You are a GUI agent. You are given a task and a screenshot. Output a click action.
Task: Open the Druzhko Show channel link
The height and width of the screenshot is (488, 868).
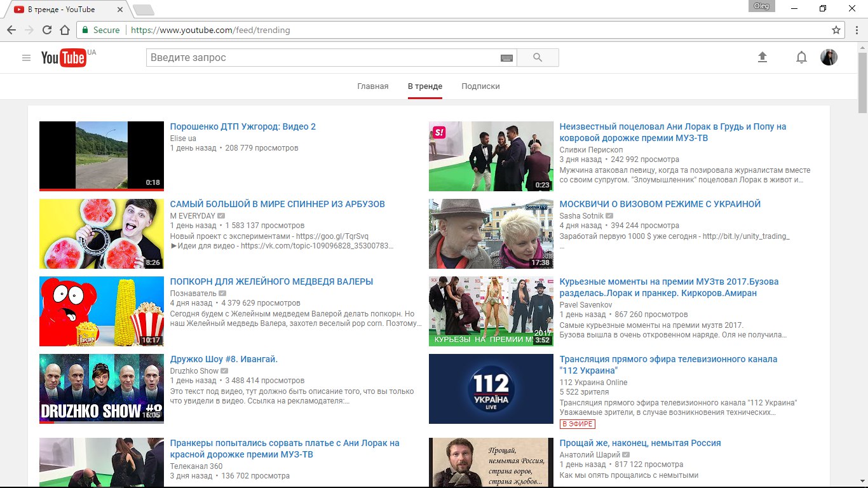194,370
